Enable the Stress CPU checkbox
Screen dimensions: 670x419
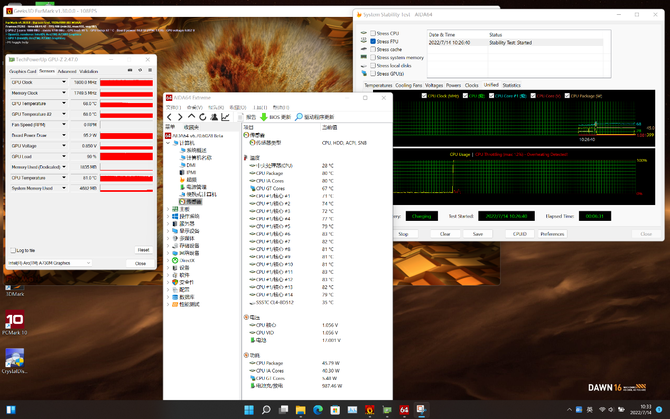point(371,33)
